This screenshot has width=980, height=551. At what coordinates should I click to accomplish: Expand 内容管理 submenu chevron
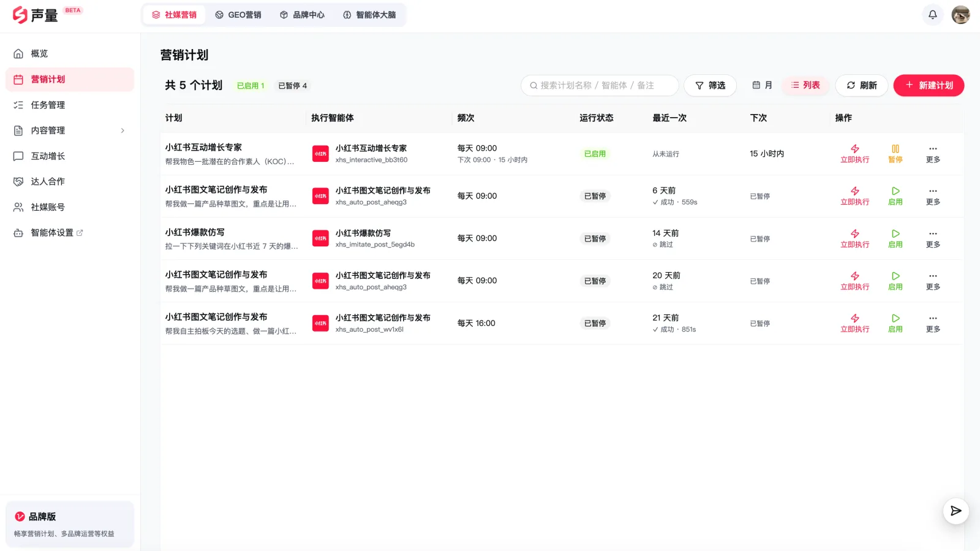coord(123,131)
